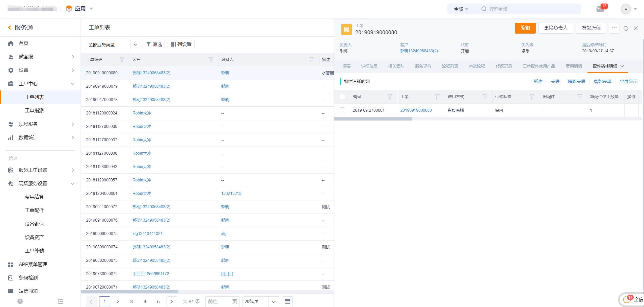Expand the 配件消耗明细 tab dropdown arrow
Viewport: 644px width, 307px height.
(x=622, y=66)
